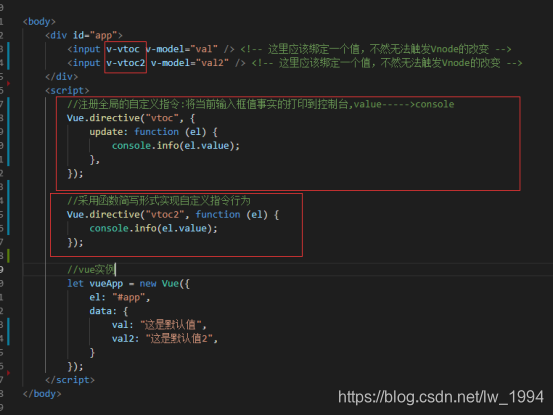Click the opening <body> tag
The width and height of the screenshot is (554, 416).
tap(39, 22)
